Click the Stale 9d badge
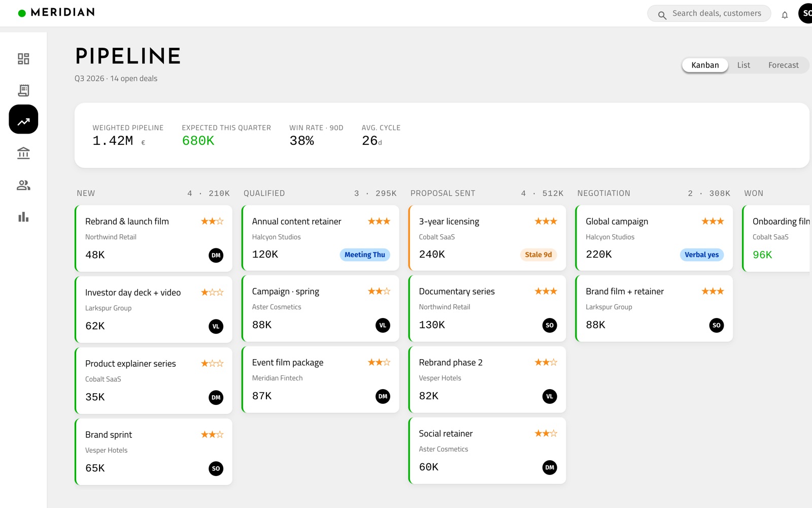 pyautogui.click(x=538, y=255)
